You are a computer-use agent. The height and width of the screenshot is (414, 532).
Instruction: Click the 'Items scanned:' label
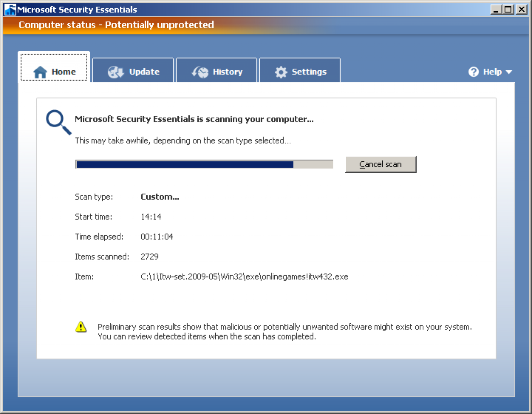click(x=102, y=257)
